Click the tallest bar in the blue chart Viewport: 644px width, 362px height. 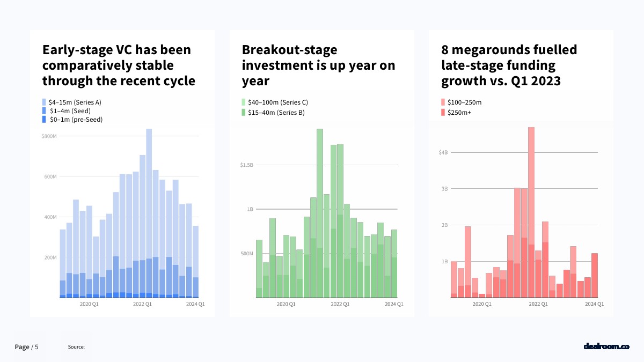(x=149, y=215)
